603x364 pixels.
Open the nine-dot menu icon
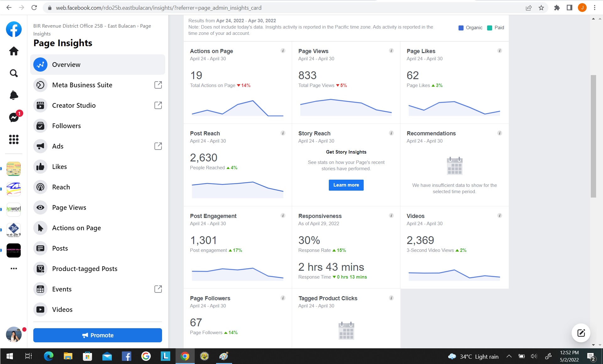[14, 139]
